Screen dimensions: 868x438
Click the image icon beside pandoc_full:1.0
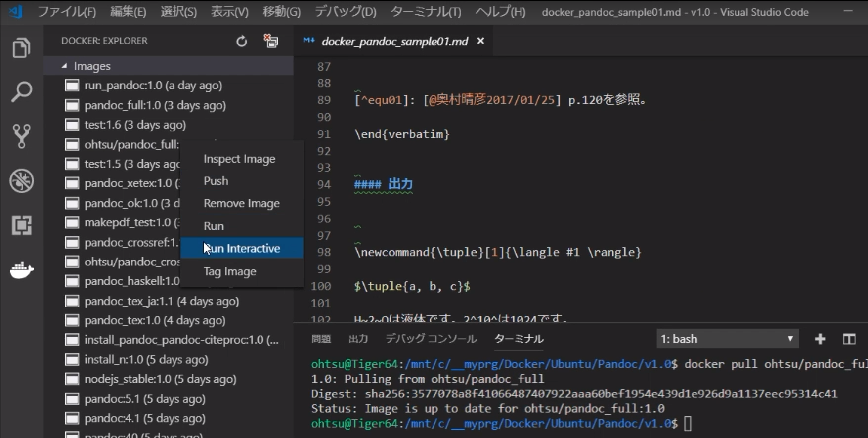coord(72,105)
